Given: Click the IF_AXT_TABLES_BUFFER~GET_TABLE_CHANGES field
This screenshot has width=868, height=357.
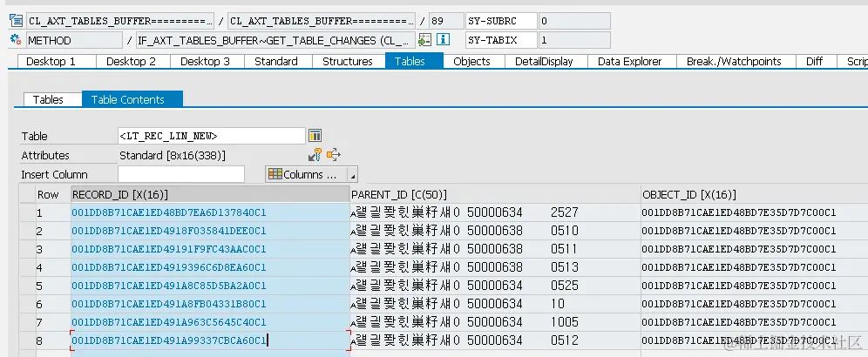Looking at the screenshot, I should tap(275, 40).
